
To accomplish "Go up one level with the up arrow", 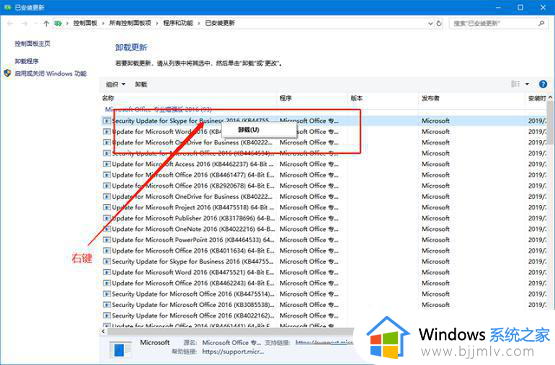I will point(46,23).
